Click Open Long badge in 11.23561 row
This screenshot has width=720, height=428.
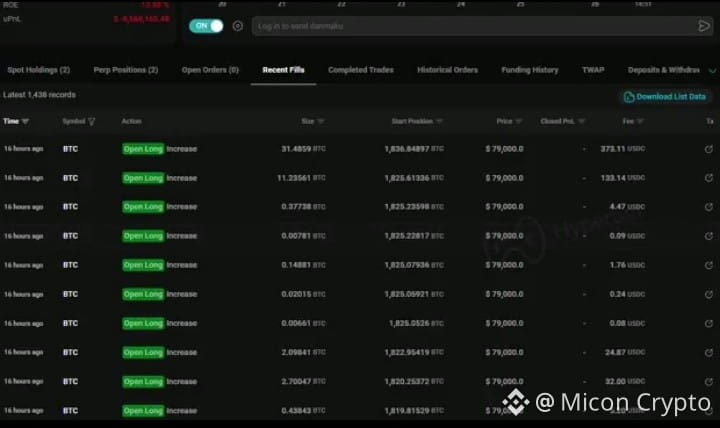(x=143, y=178)
